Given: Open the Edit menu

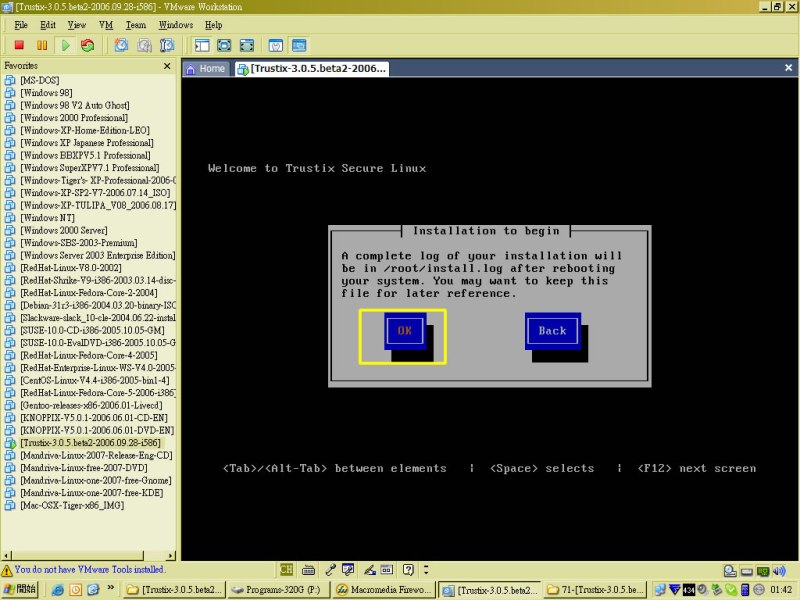Looking at the screenshot, I should [48, 25].
